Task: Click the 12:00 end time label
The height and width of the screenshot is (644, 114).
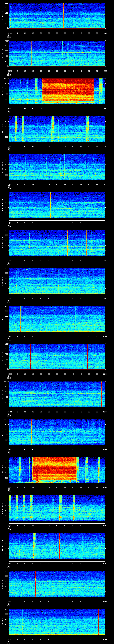Action: point(105,412)
